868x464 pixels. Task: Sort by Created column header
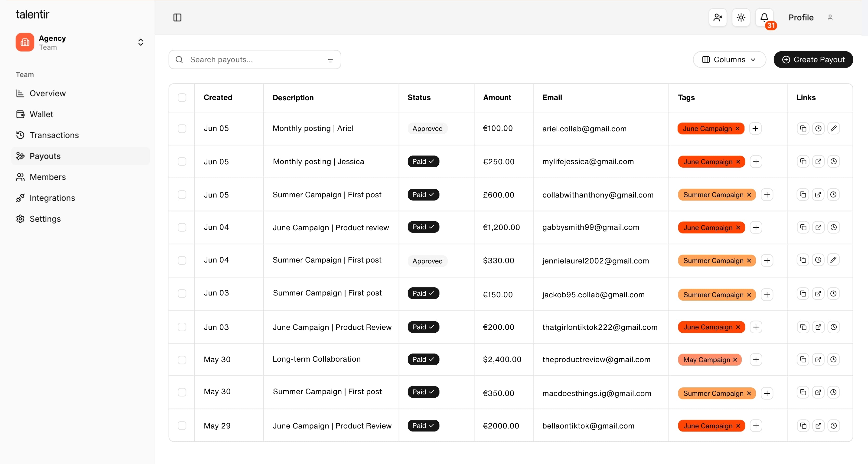[218, 98]
